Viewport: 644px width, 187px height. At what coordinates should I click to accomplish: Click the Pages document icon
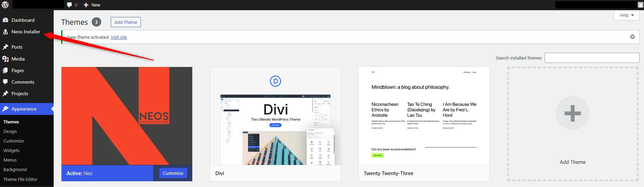[x=5, y=70]
